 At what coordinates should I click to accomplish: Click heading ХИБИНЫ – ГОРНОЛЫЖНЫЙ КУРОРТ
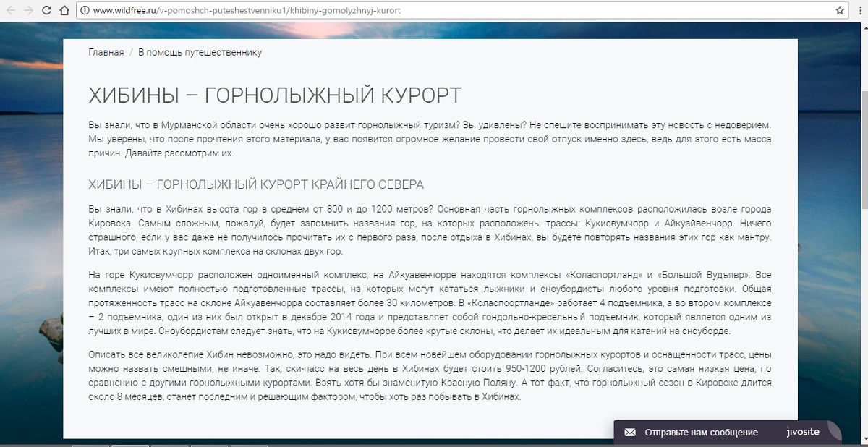275,95
